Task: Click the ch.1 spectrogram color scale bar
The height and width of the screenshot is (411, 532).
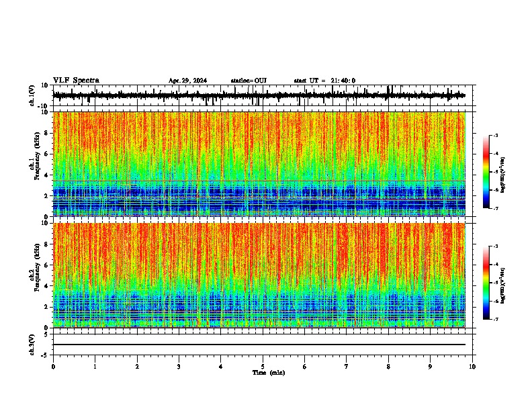Action: [x=486, y=172]
